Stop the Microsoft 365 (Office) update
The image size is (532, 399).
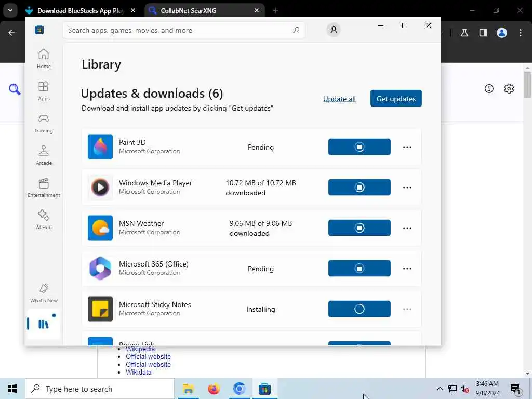coord(360,269)
